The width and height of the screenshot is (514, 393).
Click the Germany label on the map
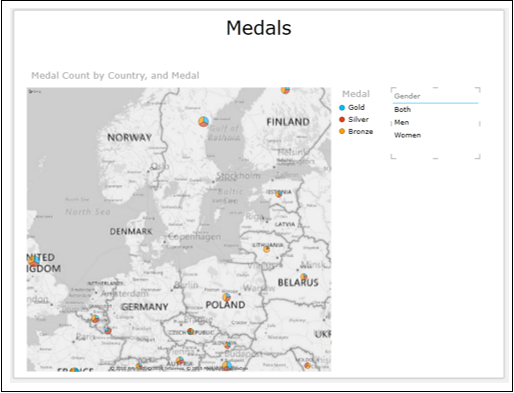click(x=144, y=307)
